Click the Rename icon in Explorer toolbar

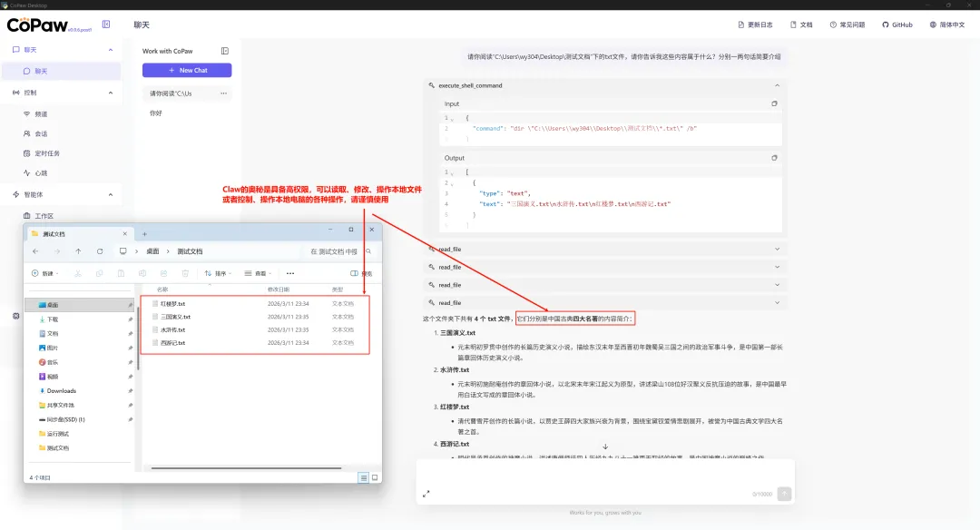pos(142,273)
